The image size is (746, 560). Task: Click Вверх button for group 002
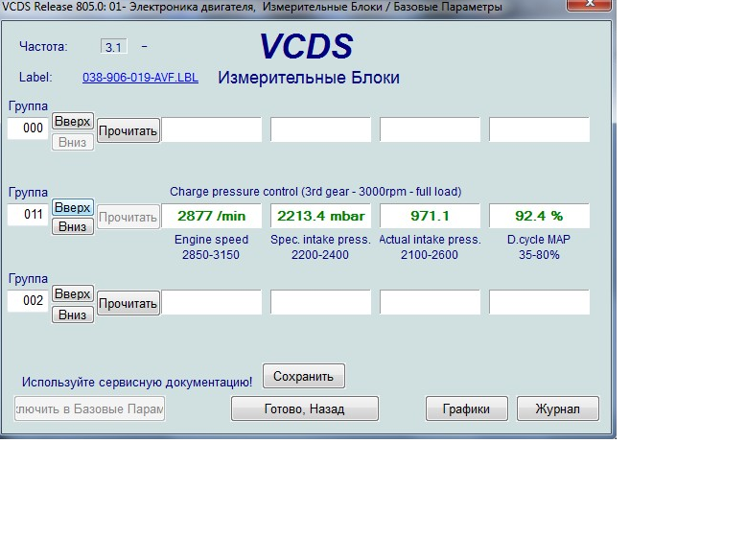click(72, 294)
